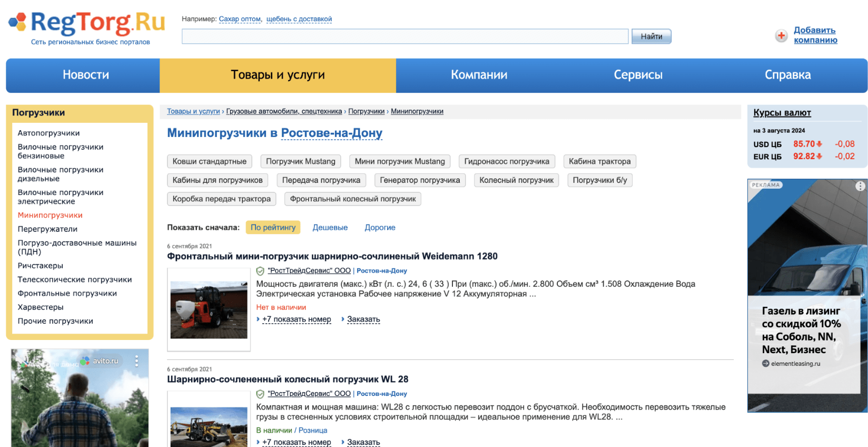Click the avito.ru video ad
Image resolution: width=868 pixels, height=447 pixels.
(x=80, y=398)
